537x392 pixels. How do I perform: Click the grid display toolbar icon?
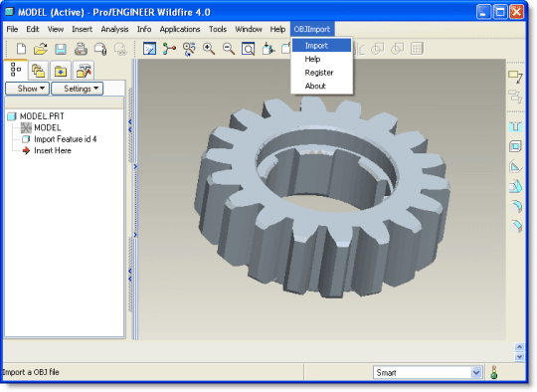[417, 49]
